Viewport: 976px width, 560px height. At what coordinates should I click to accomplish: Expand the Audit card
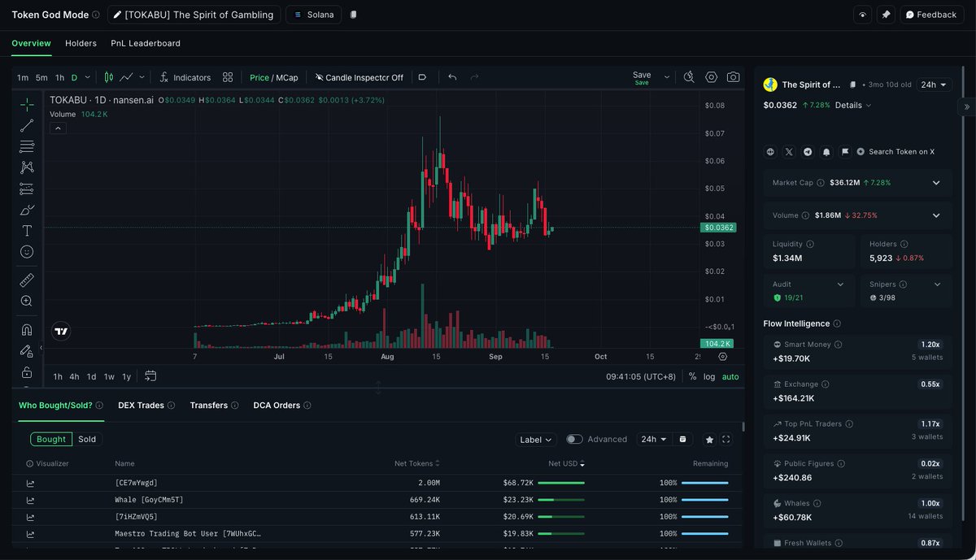click(x=841, y=284)
